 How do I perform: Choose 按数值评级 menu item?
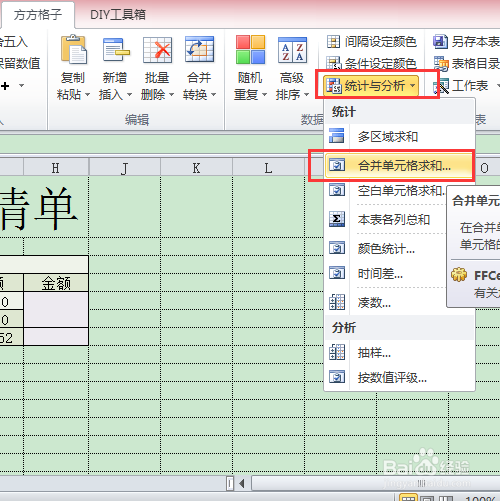(x=399, y=378)
